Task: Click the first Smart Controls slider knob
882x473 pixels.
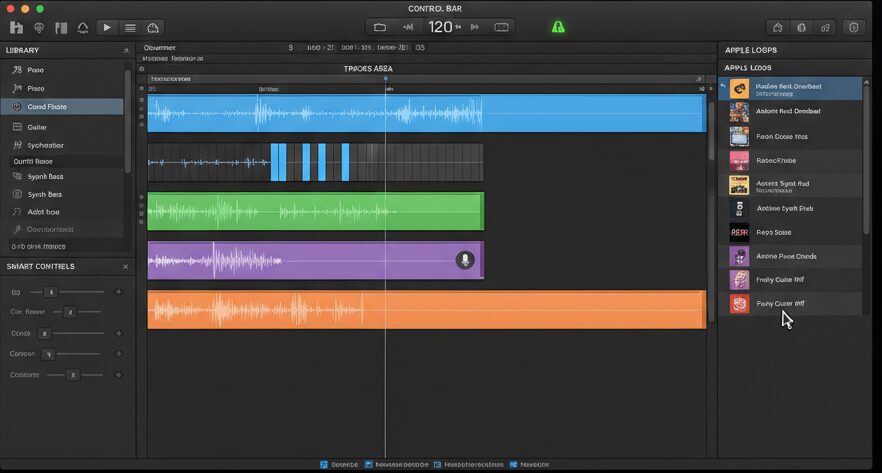Action: coord(50,292)
